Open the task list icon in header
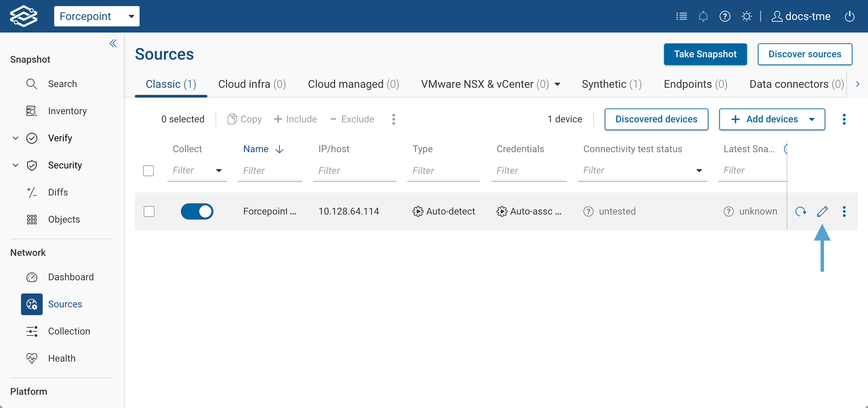This screenshot has height=408, width=868. tap(681, 16)
